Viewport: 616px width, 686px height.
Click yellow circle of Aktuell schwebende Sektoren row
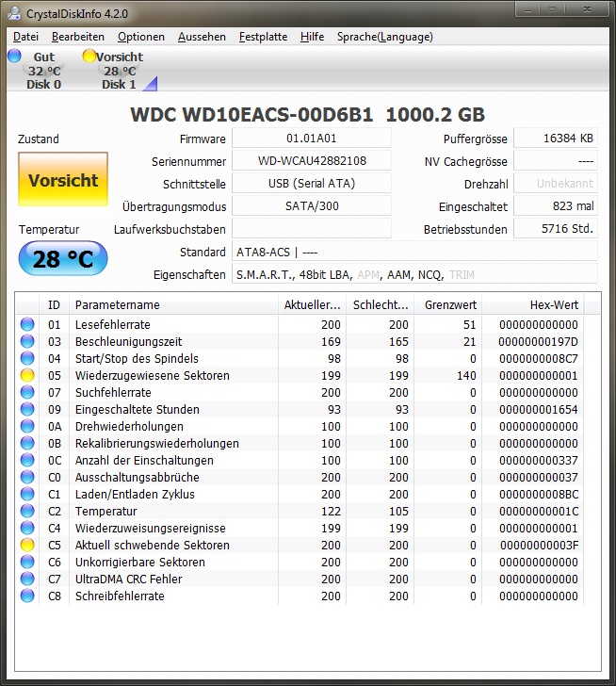click(x=27, y=545)
